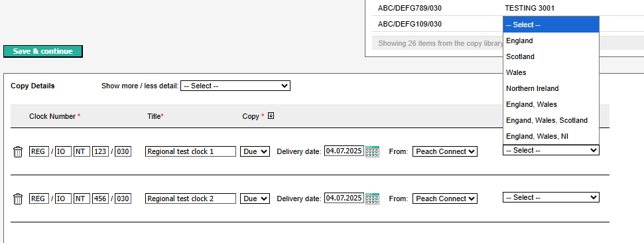644x243 pixels.
Task: Open calendar picker for first delivery date
Action: tap(373, 152)
